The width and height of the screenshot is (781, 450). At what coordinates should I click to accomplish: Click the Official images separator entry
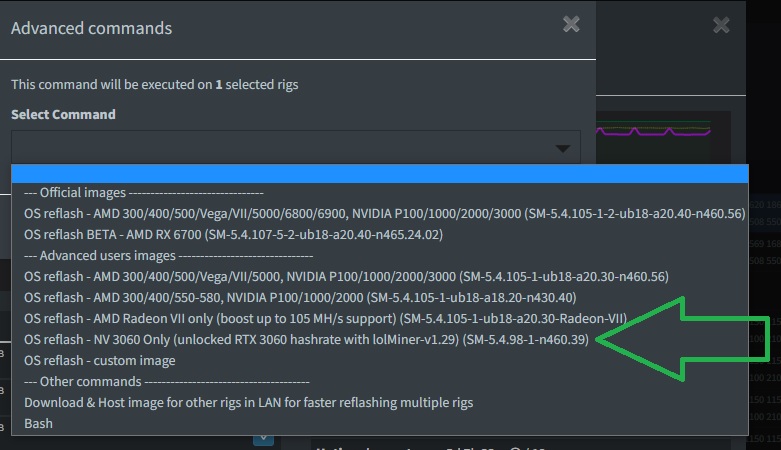[380, 192]
